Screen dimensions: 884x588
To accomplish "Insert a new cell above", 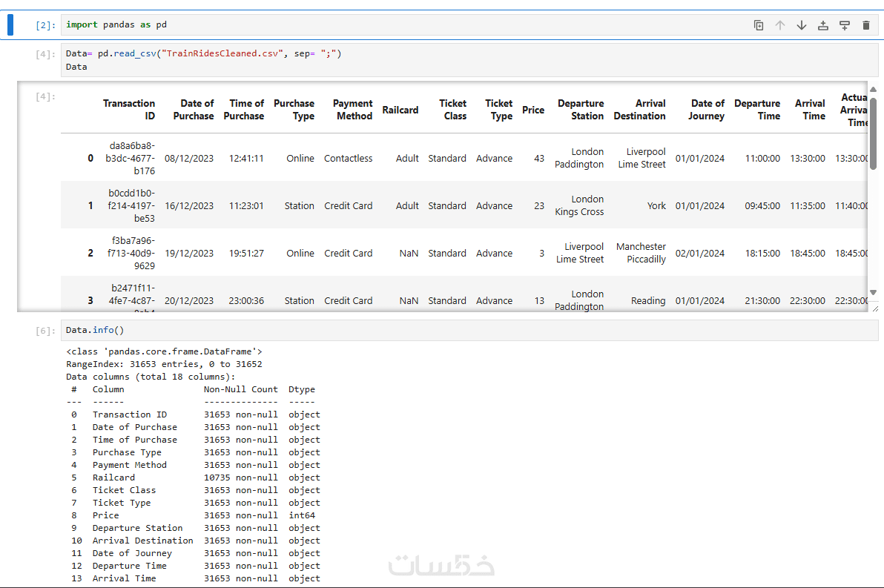I will (x=823, y=25).
